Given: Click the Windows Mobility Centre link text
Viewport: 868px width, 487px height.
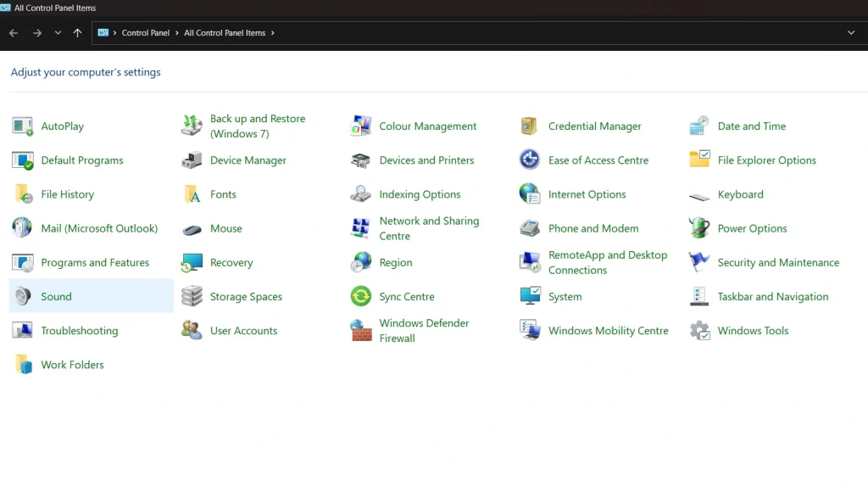Looking at the screenshot, I should pos(609,331).
